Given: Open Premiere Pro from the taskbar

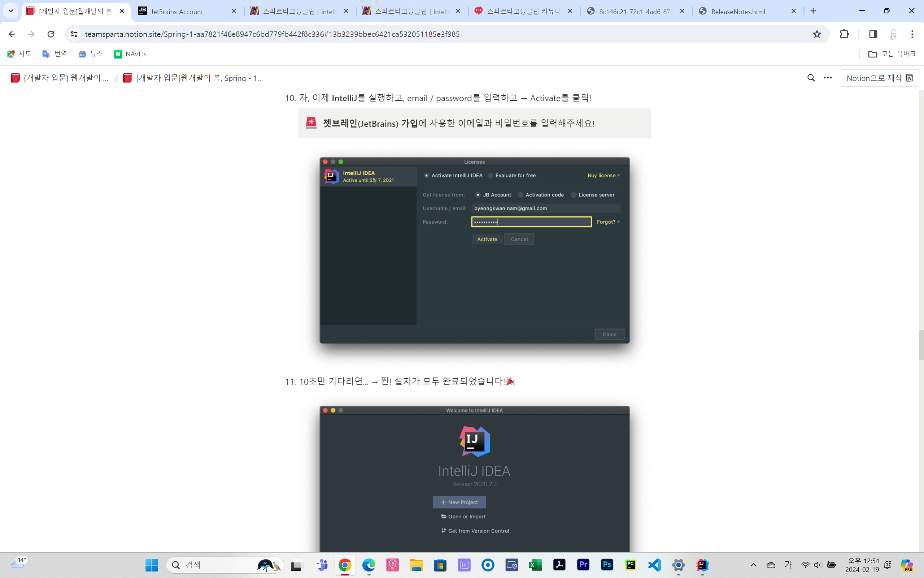Looking at the screenshot, I should (x=583, y=565).
